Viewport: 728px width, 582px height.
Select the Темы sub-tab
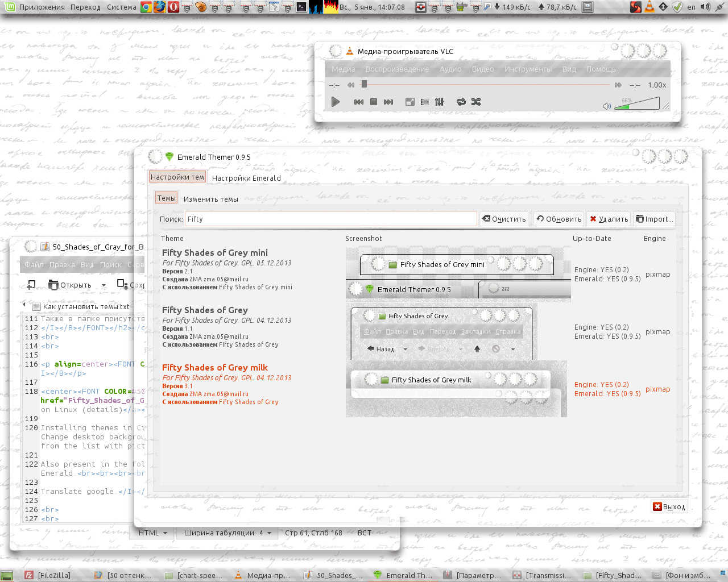tap(167, 198)
